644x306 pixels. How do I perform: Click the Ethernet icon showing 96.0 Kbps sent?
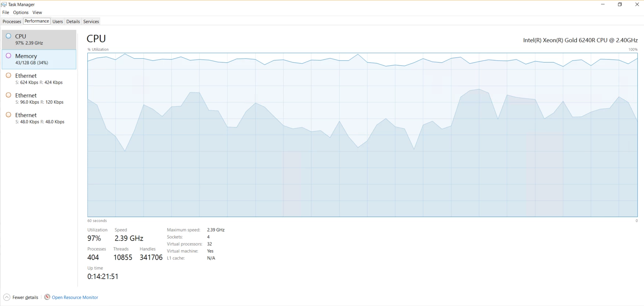coord(8,95)
